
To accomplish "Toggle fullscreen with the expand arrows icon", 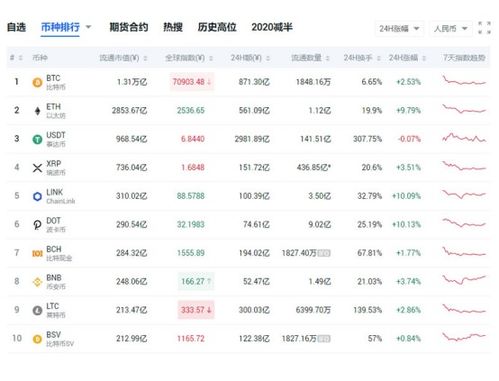I will (484, 28).
